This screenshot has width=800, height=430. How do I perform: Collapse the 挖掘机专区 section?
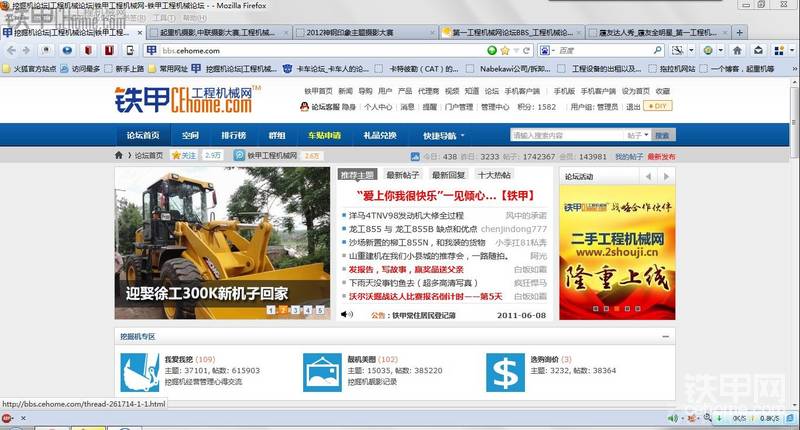click(x=665, y=337)
